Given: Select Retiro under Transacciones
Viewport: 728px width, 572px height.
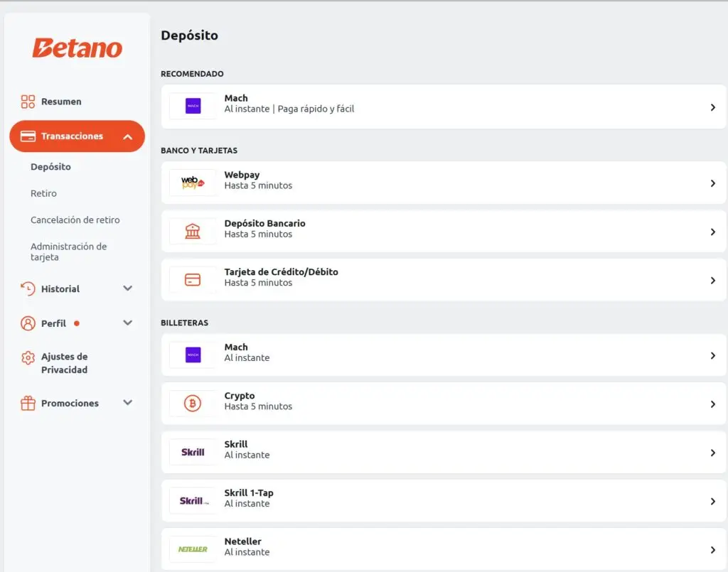Looking at the screenshot, I should click(x=43, y=193).
